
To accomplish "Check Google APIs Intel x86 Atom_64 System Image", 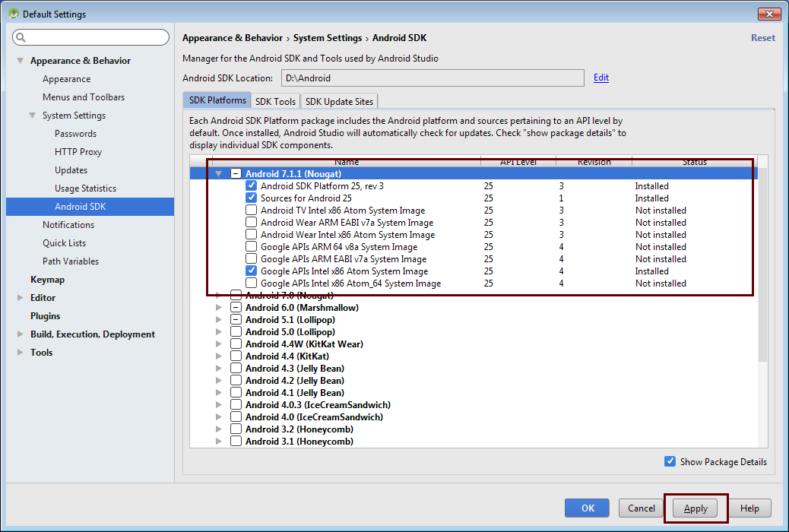I will click(x=251, y=283).
